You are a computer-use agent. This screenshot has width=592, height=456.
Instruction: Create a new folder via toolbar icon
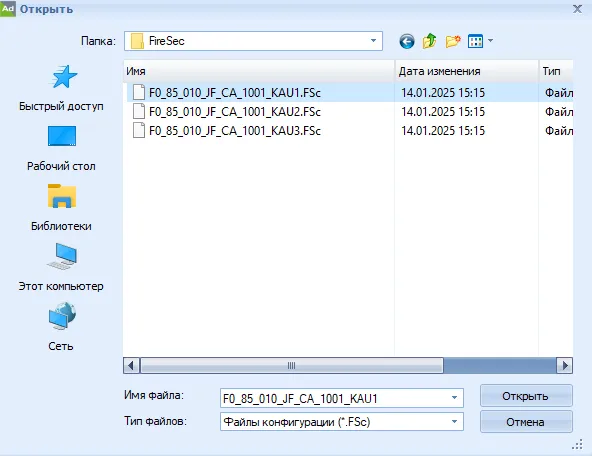click(453, 41)
